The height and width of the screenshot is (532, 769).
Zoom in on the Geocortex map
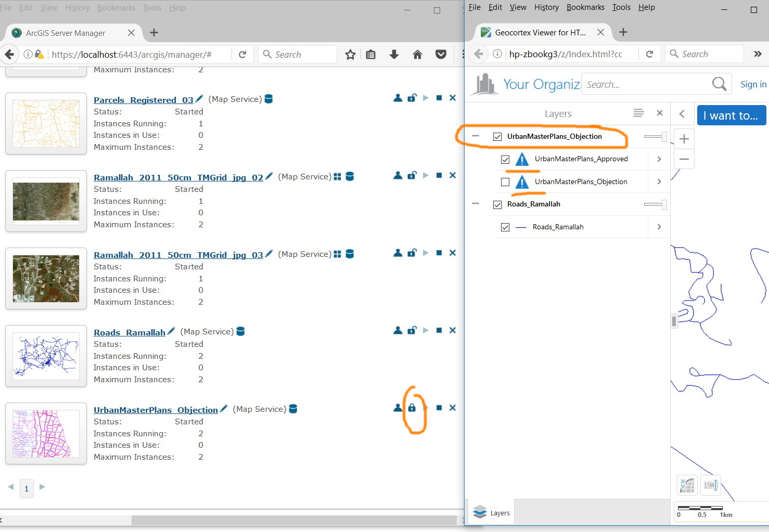click(x=684, y=139)
